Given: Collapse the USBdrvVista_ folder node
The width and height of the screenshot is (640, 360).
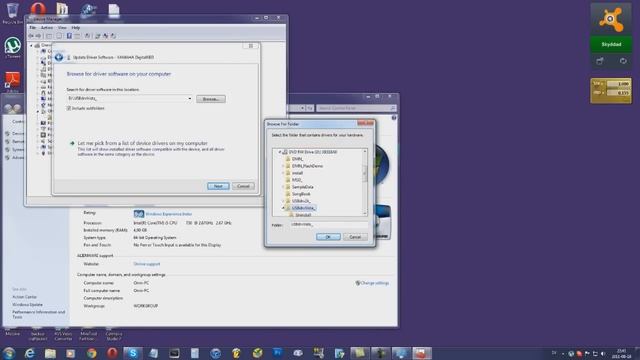Looking at the screenshot, I should point(283,208).
